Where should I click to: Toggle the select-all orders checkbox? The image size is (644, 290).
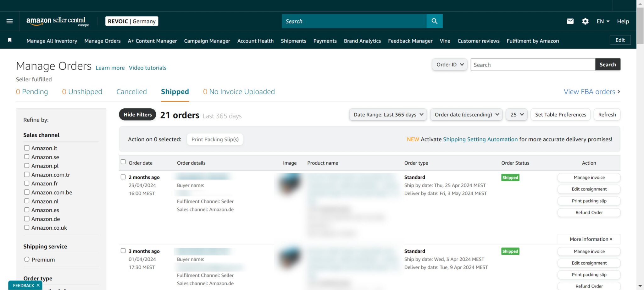coord(123,162)
